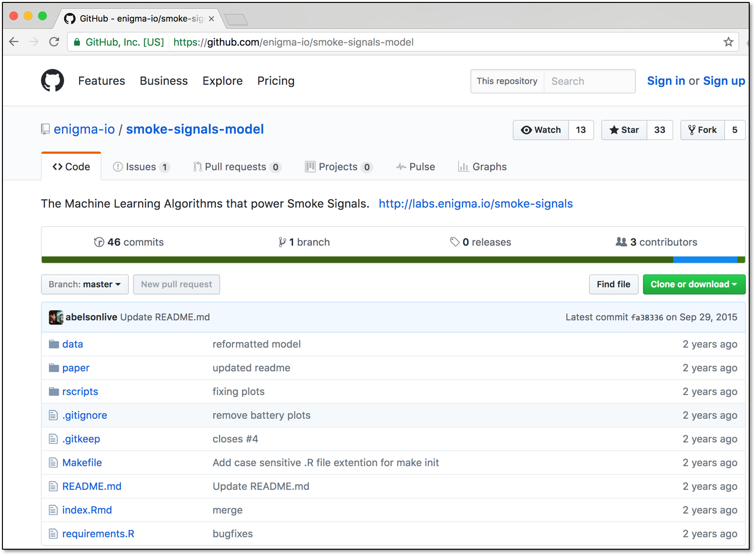Image resolution: width=756 pixels, height=556 pixels.
Task: Open the Graphs tab
Action: (x=483, y=167)
